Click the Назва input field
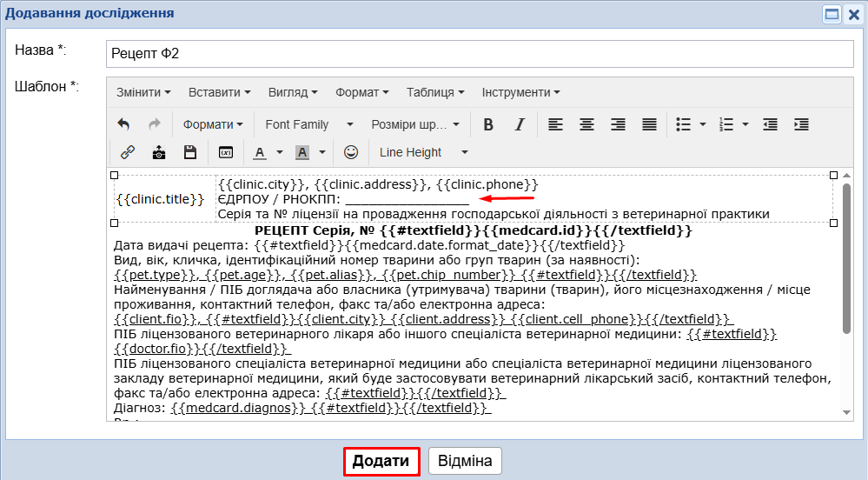This screenshot has width=868, height=480. 480,53
